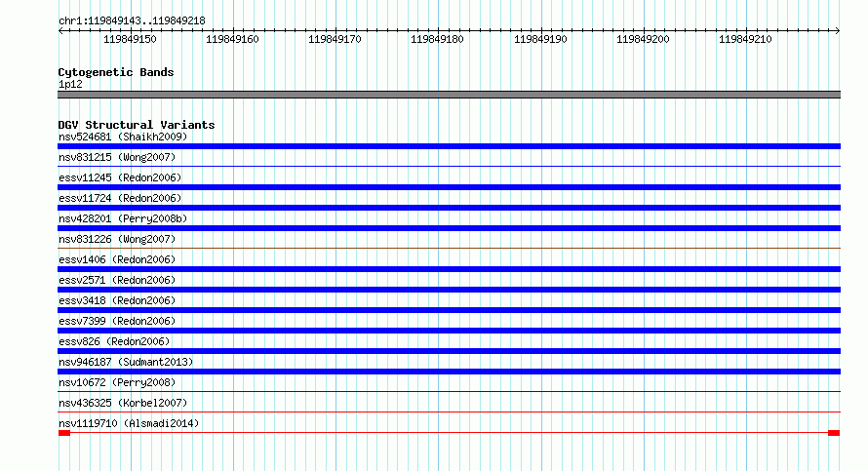Click the thin blue line of nsv831215

[x=449, y=166]
